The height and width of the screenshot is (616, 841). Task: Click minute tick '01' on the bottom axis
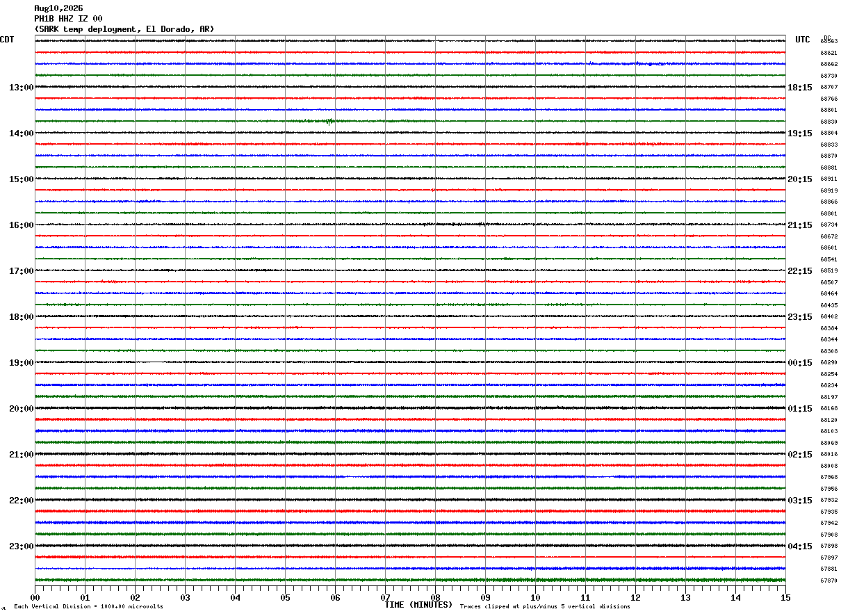coord(85,597)
